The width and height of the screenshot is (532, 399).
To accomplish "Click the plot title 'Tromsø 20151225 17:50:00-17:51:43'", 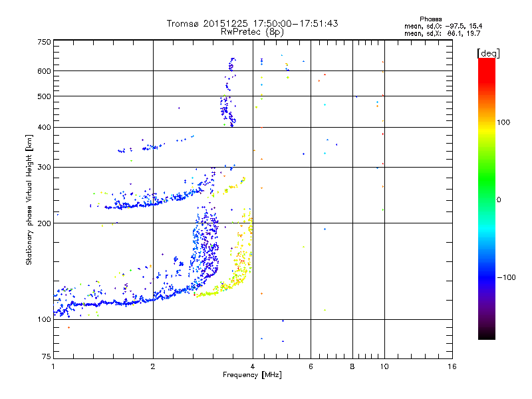I will (x=252, y=23).
